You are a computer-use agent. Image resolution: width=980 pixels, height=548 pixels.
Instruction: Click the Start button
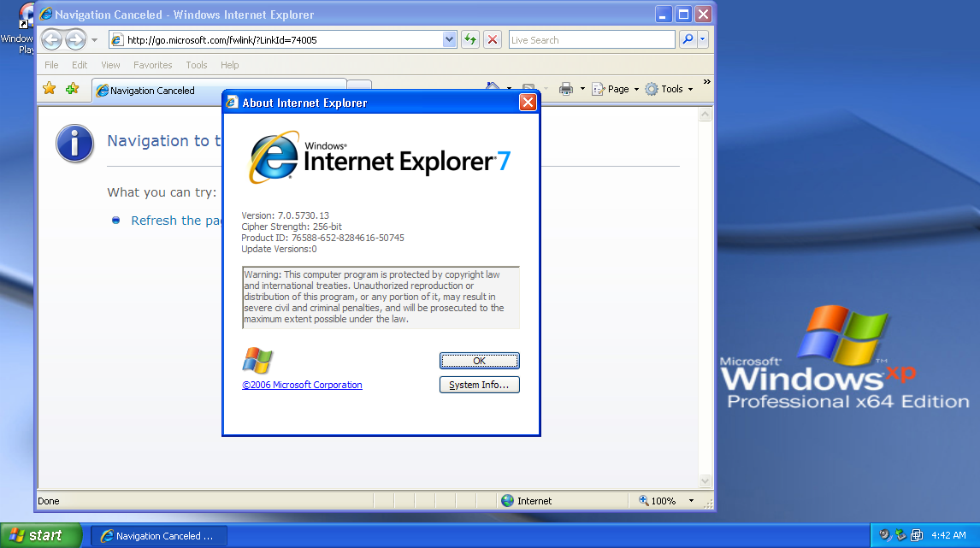(41, 535)
